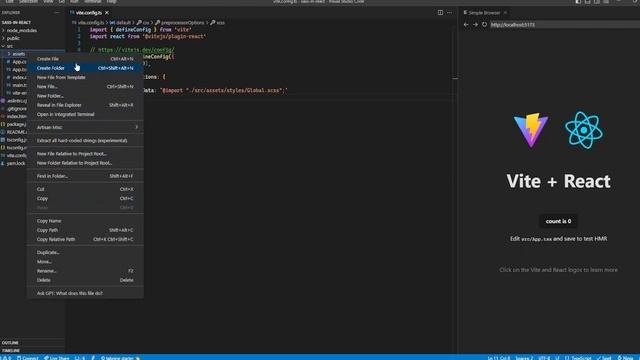Expand the OUTLINE section
640x360 pixels.
tap(11, 342)
